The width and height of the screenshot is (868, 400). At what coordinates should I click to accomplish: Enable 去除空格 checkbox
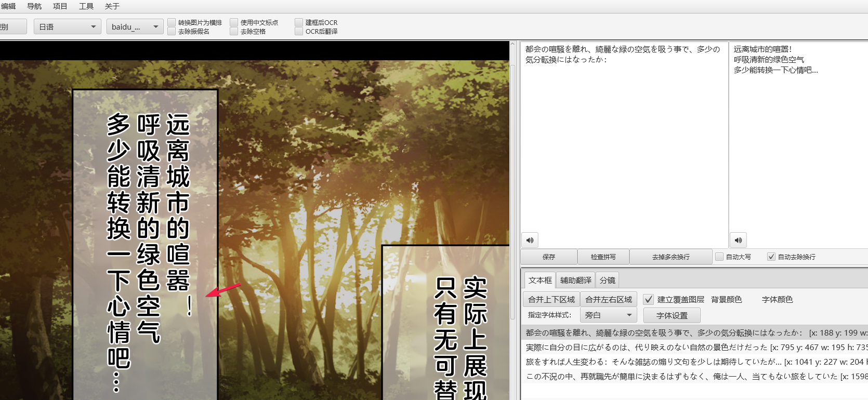(234, 31)
